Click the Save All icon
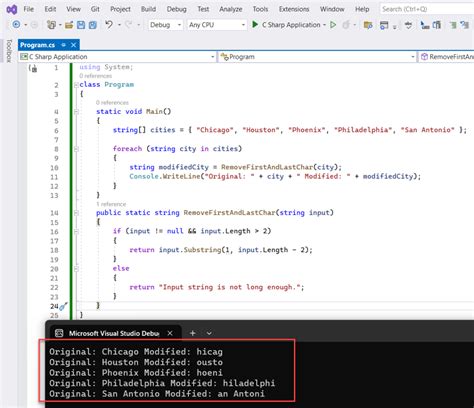The height and width of the screenshot is (408, 474). click(92, 25)
